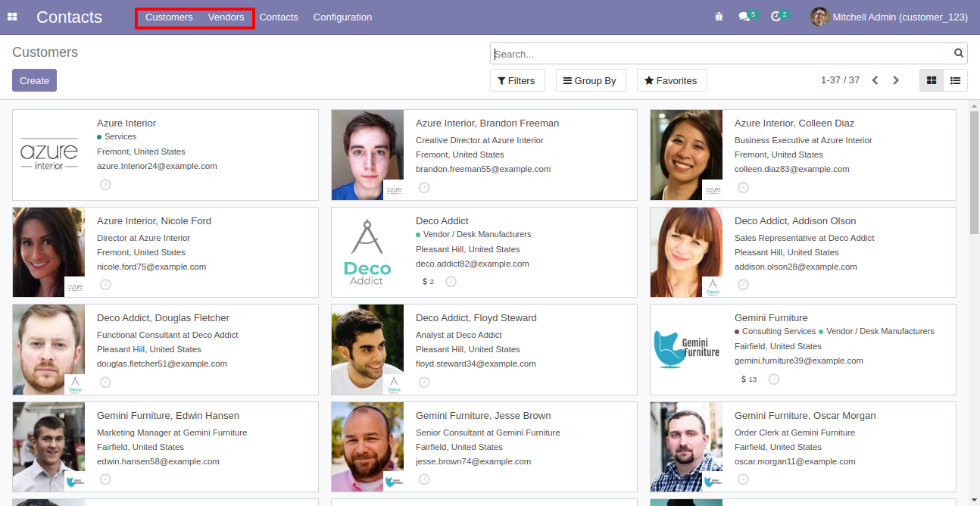
Task: Click Nicole Ford's photo
Action: click(48, 252)
